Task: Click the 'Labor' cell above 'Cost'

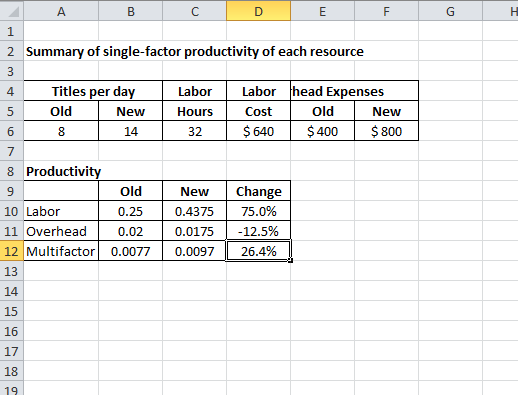Action: pos(259,91)
